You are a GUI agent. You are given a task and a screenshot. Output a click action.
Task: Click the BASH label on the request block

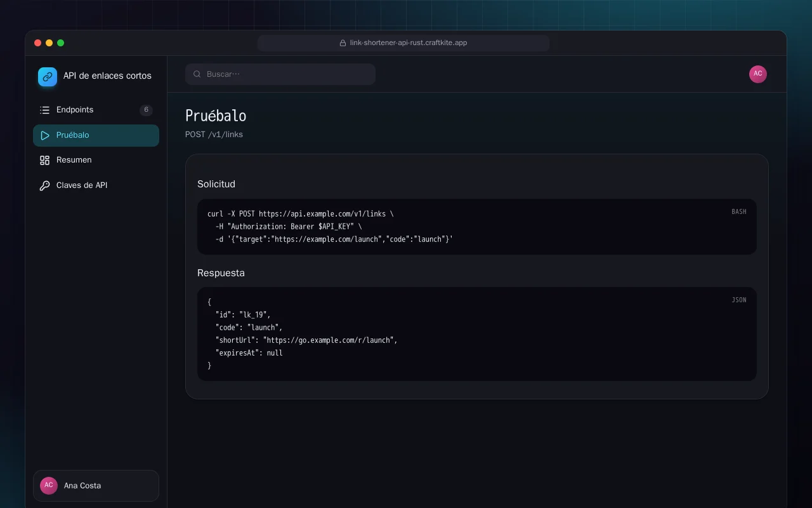coord(739,211)
